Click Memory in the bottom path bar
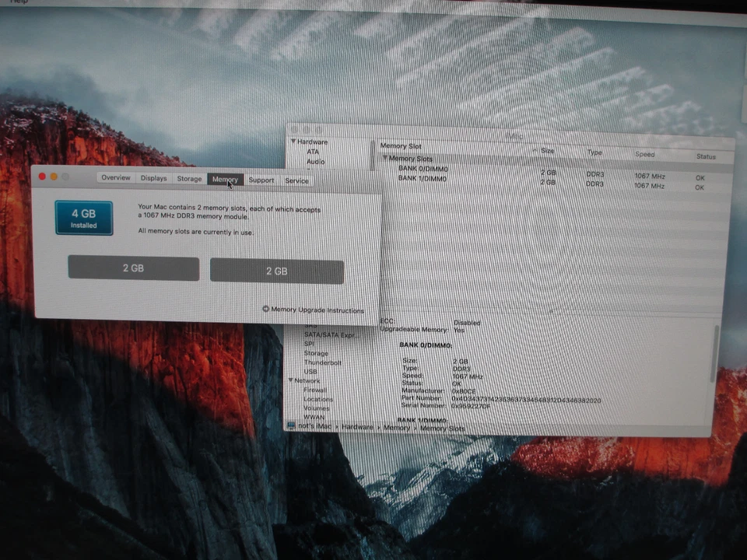 coord(396,428)
